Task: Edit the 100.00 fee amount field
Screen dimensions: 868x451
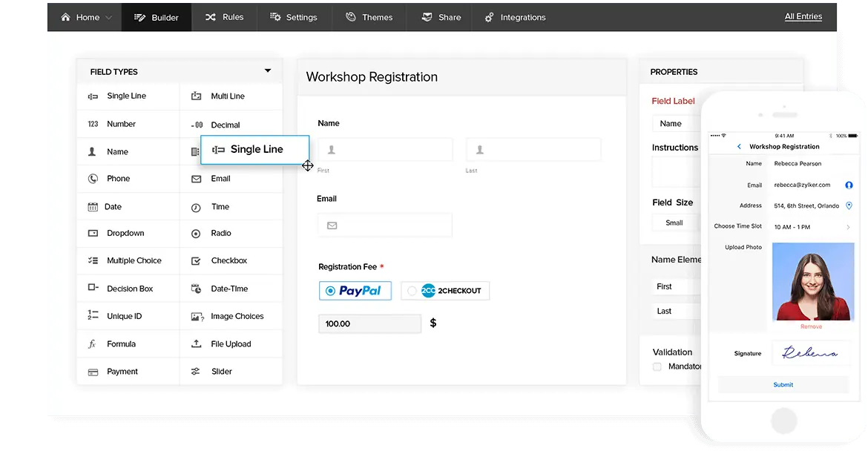Action: click(369, 323)
